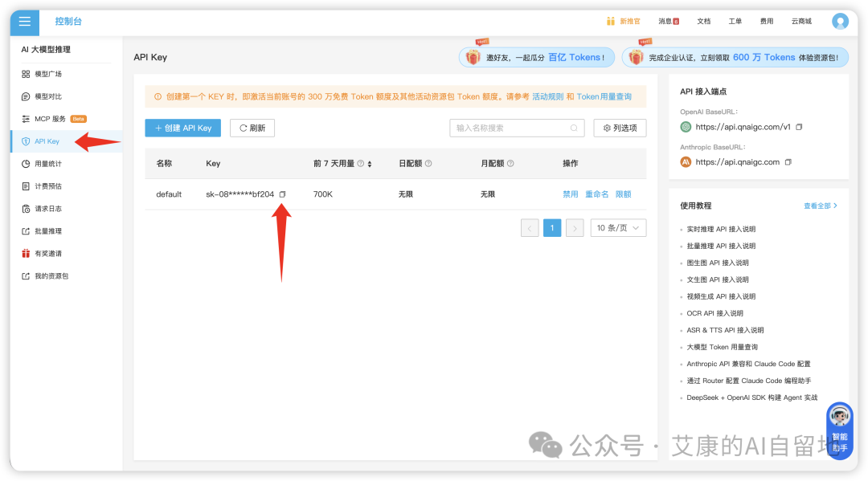Open 云商城 in top bar
This screenshot has height=481, width=868.
(x=801, y=21)
